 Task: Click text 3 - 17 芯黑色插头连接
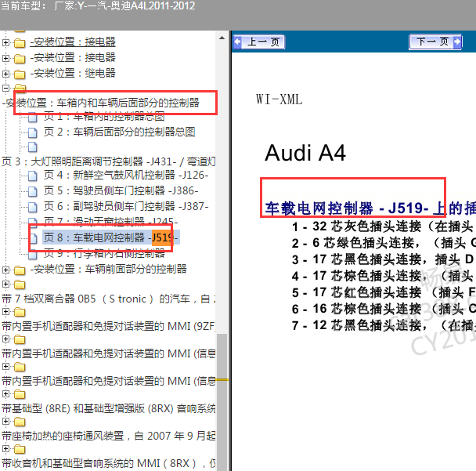click(384, 259)
